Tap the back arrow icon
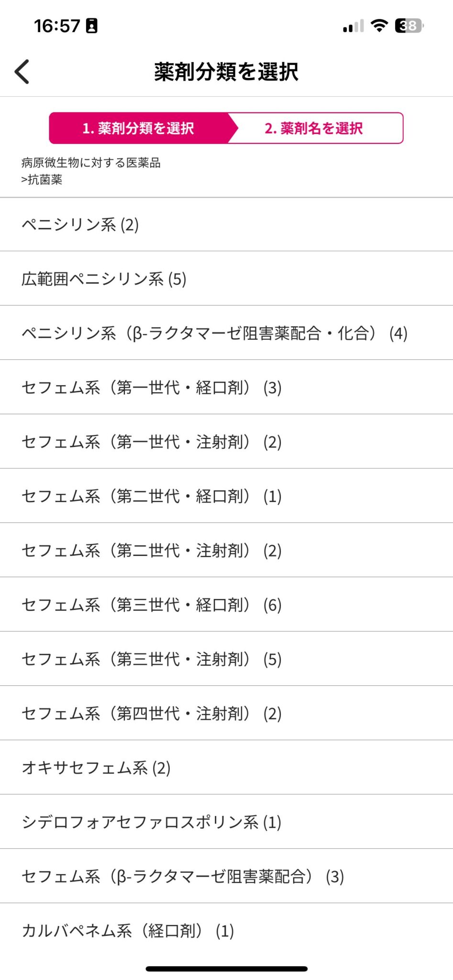Screen dimensions: 453x980 click(x=22, y=72)
